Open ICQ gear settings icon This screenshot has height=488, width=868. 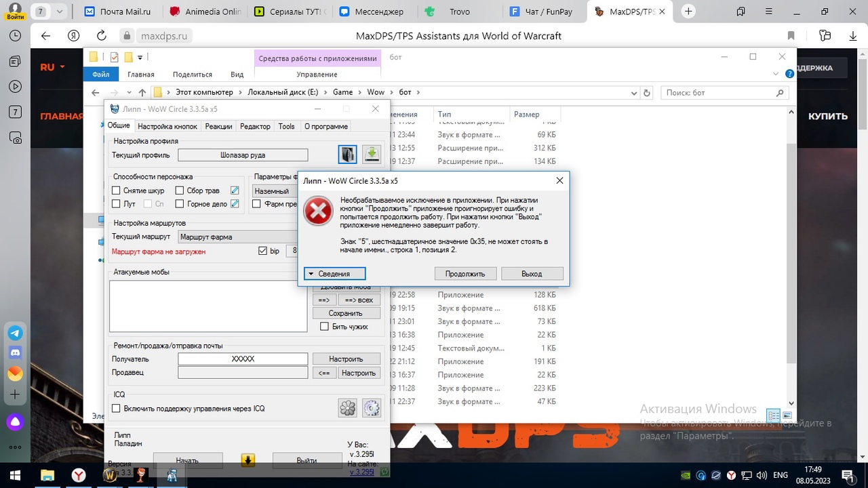[372, 407]
